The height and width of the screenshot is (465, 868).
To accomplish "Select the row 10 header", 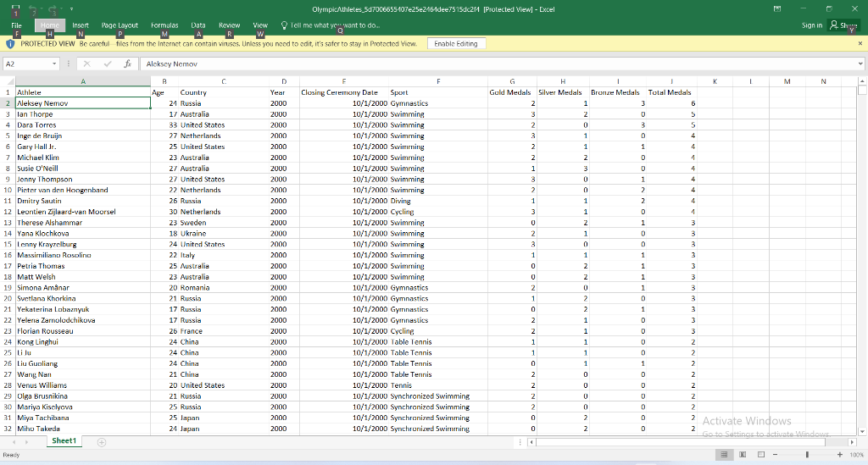I will pos(8,190).
